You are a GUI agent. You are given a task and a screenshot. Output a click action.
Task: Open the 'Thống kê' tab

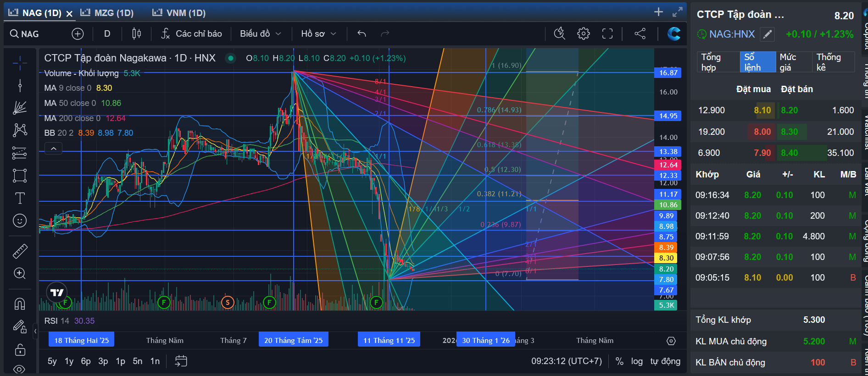tap(833, 62)
